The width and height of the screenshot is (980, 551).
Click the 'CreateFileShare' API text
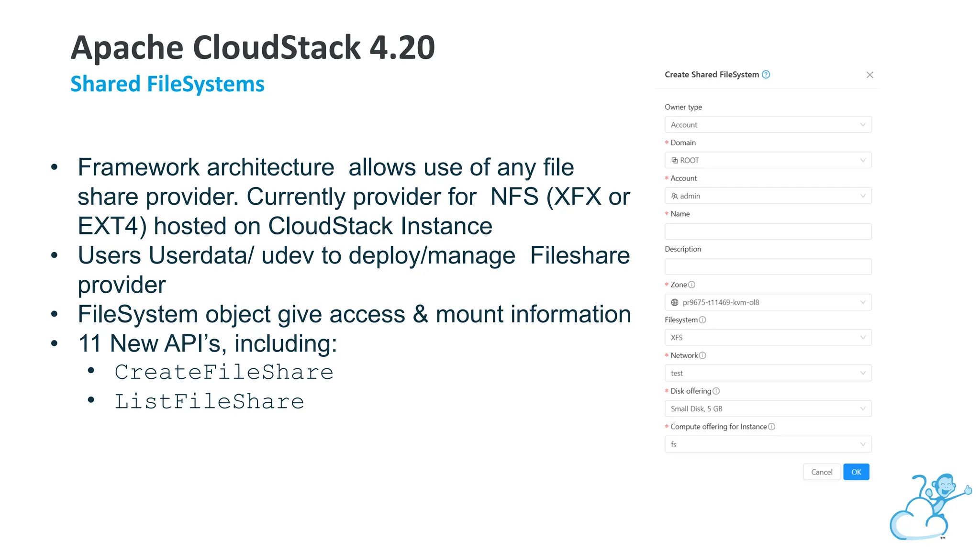coord(224,372)
